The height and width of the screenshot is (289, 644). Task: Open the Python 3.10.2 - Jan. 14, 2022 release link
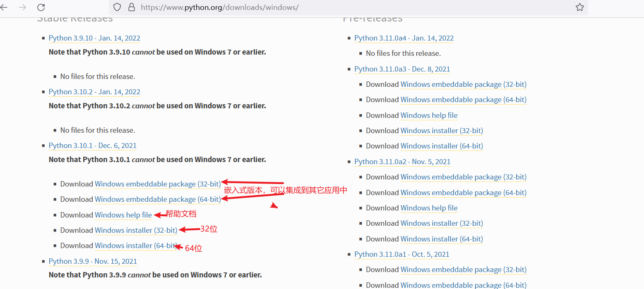pos(94,92)
